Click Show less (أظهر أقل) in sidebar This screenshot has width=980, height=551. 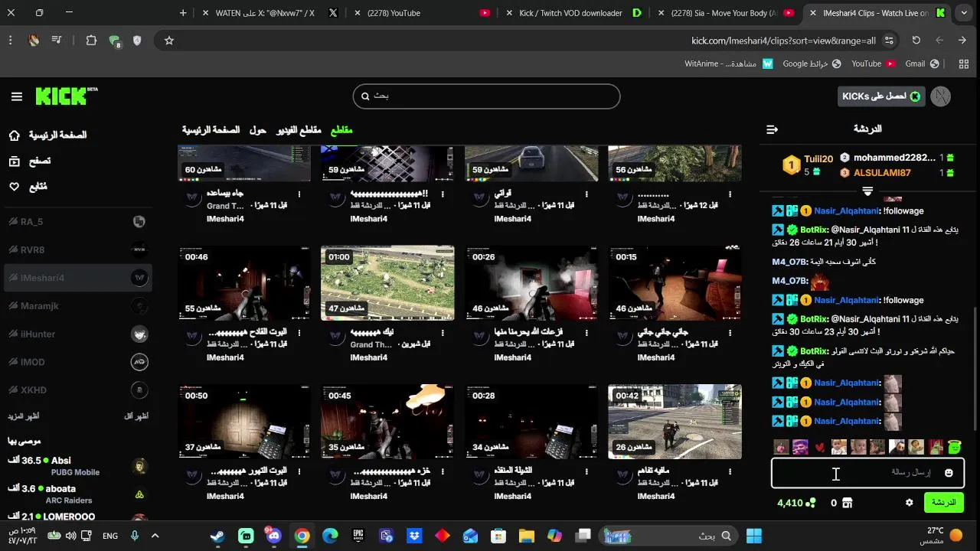pos(136,416)
